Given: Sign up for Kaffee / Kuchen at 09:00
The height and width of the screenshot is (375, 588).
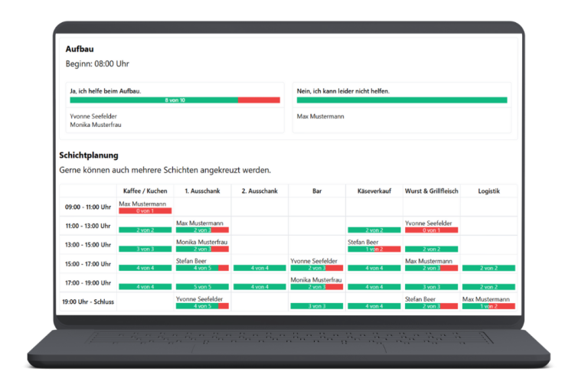Looking at the screenshot, I should [x=145, y=210].
